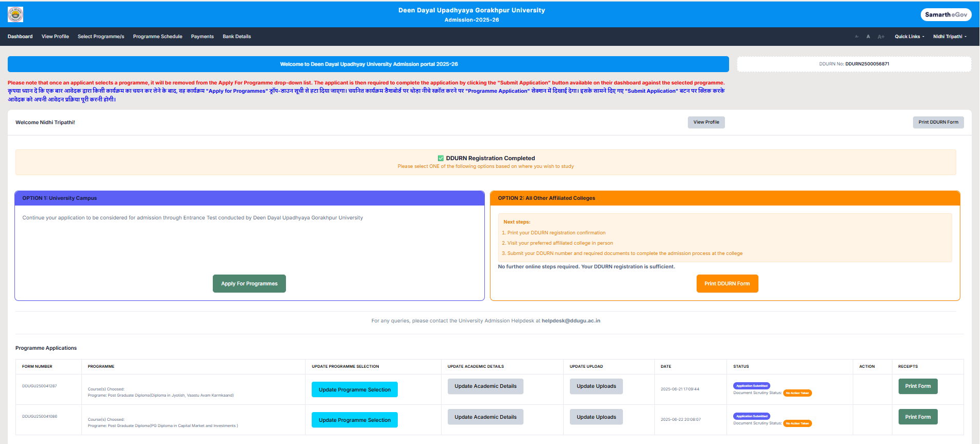This screenshot has width=980, height=444.
Task: Click the Apply For Programmes button
Action: 249,283
